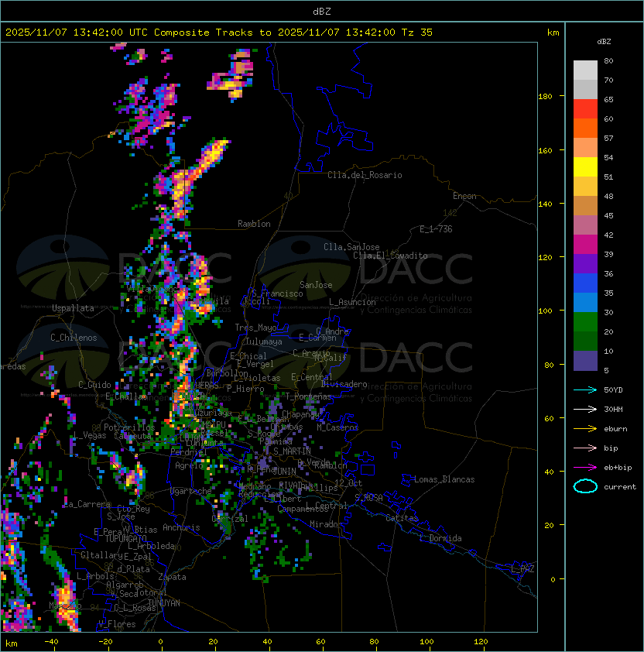644x652 pixels.
Task: Click the 'V_Flores' place label
Action: (x=117, y=624)
